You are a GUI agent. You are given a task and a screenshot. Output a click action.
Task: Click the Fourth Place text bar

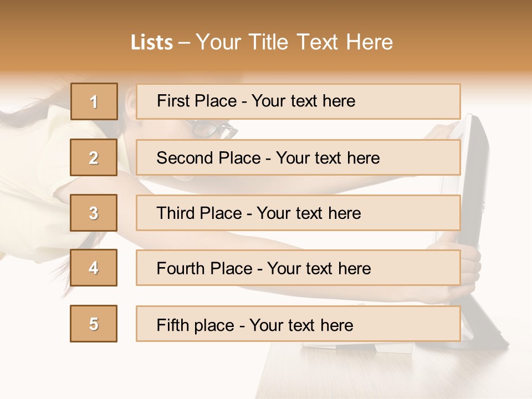pos(298,268)
